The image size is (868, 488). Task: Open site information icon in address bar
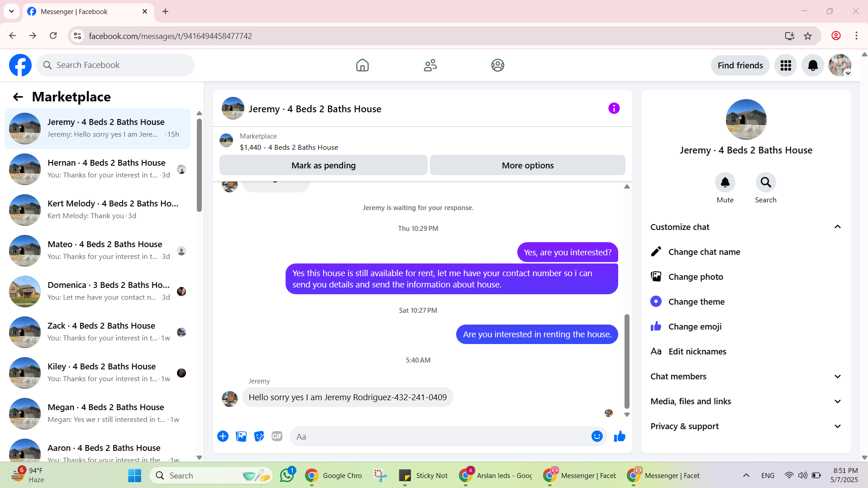coord(77,36)
